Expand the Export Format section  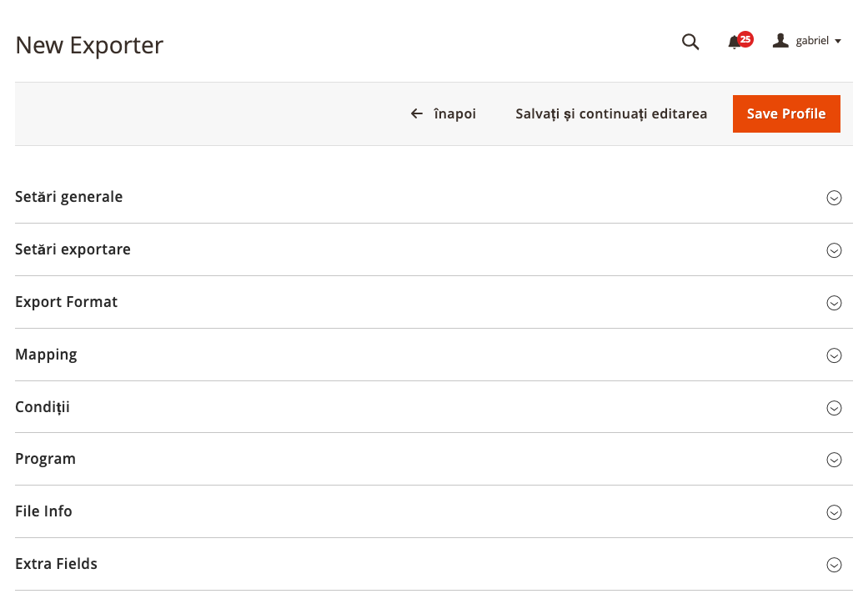pyautogui.click(x=434, y=302)
